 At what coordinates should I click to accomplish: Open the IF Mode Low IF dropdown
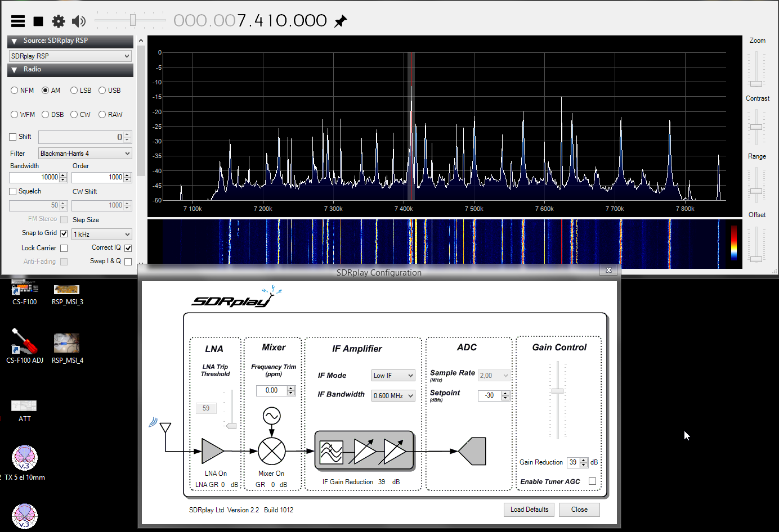[393, 376]
